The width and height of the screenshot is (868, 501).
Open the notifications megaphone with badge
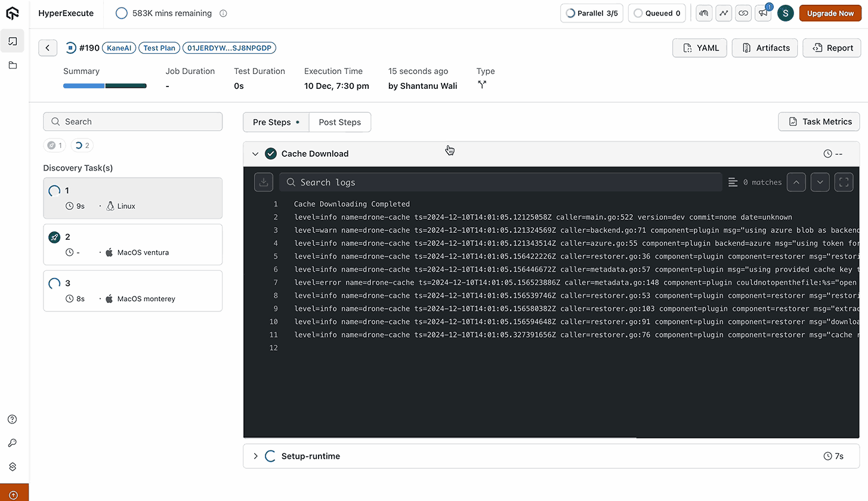(x=763, y=13)
